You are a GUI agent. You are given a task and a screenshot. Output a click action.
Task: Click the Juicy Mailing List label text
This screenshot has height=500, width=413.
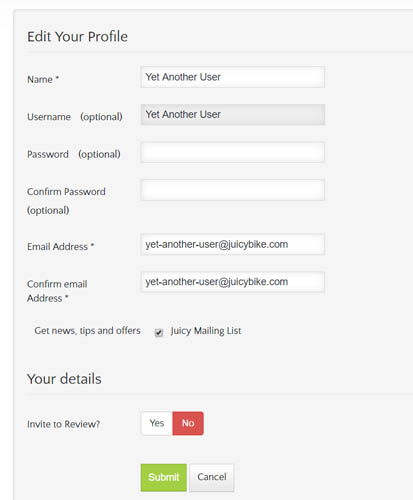(x=206, y=331)
